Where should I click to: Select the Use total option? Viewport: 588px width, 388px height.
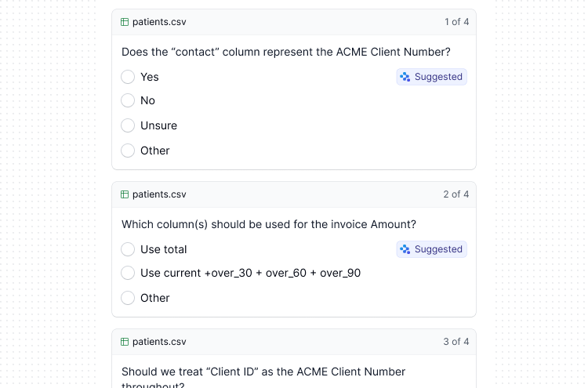click(129, 249)
